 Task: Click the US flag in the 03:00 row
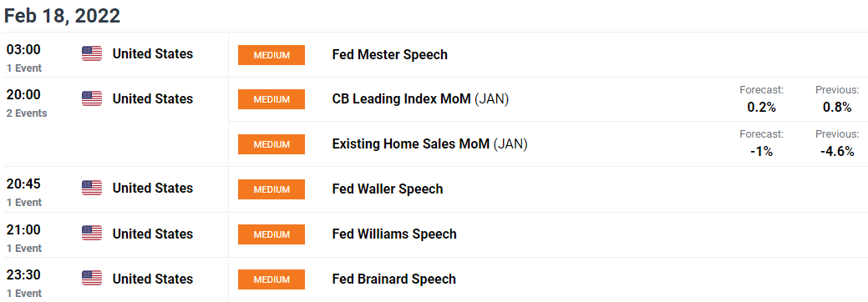click(92, 53)
